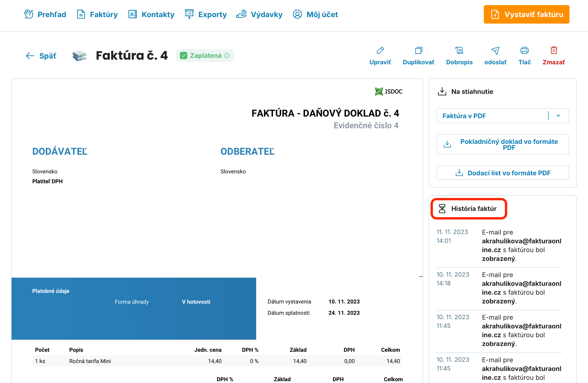Viewport: 588px width, 383px height.
Task: Expand the Faktúra v PDF dropdown arrow
Action: point(558,116)
